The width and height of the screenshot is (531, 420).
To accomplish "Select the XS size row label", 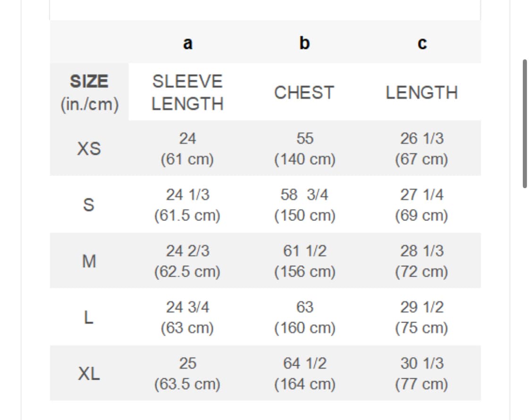I will click(89, 149).
